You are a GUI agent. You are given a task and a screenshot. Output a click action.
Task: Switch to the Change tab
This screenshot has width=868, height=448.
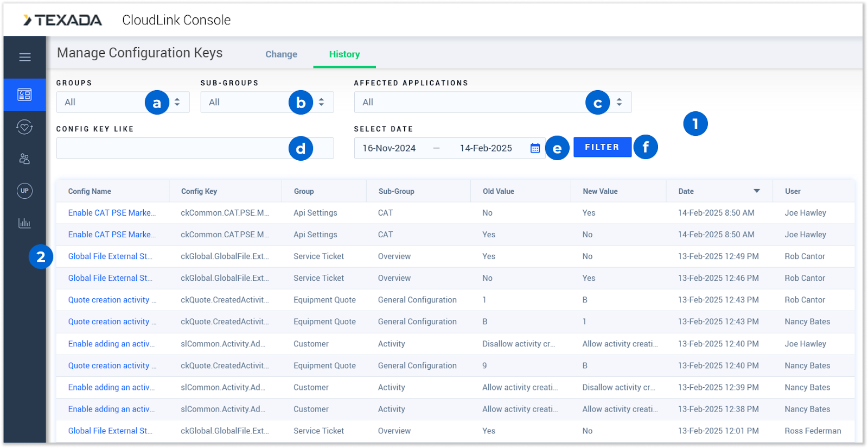[281, 54]
